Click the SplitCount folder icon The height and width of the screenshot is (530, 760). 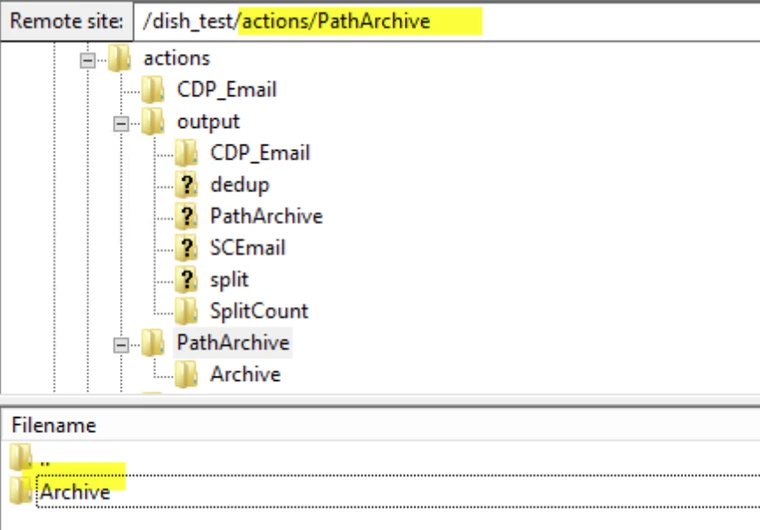[186, 311]
